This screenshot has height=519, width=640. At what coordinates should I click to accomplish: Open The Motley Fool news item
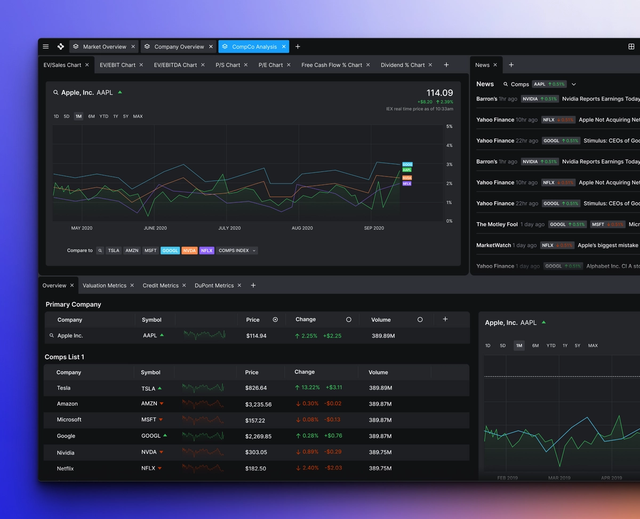pos(558,224)
